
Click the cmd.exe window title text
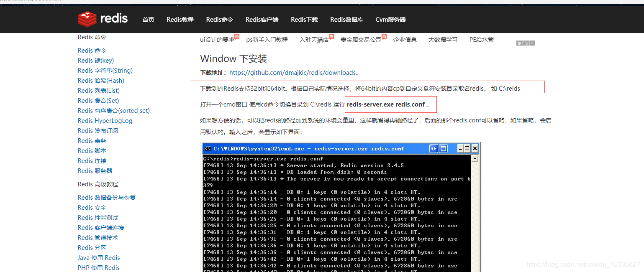tap(309, 148)
